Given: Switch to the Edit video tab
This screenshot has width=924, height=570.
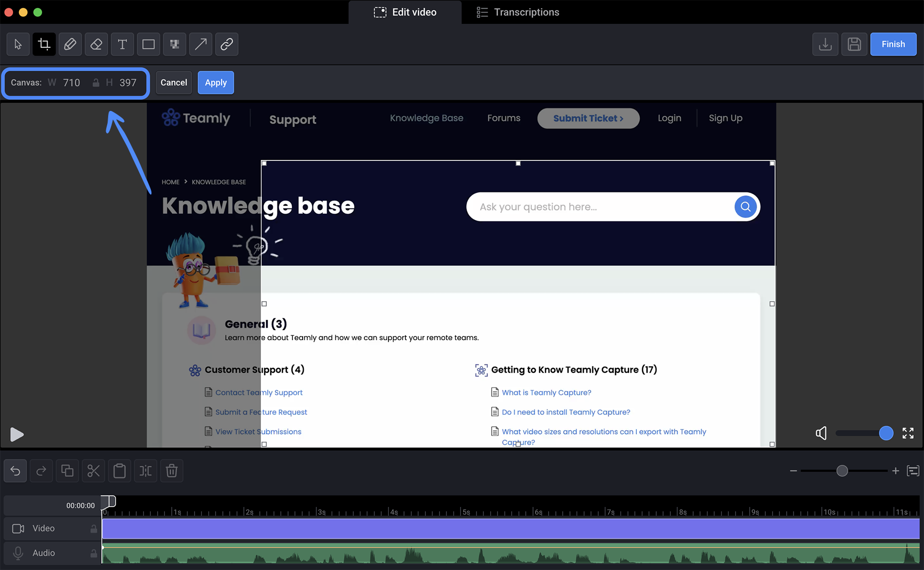Looking at the screenshot, I should pos(405,12).
